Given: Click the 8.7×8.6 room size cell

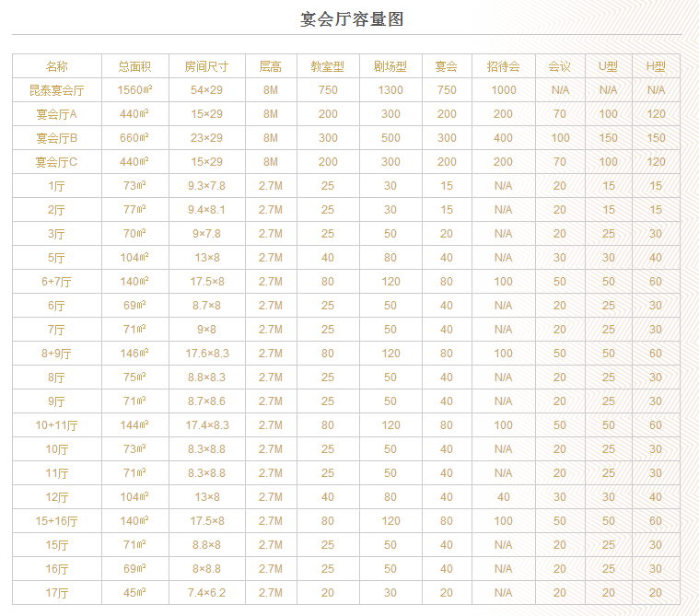Looking at the screenshot, I should click(x=206, y=401).
